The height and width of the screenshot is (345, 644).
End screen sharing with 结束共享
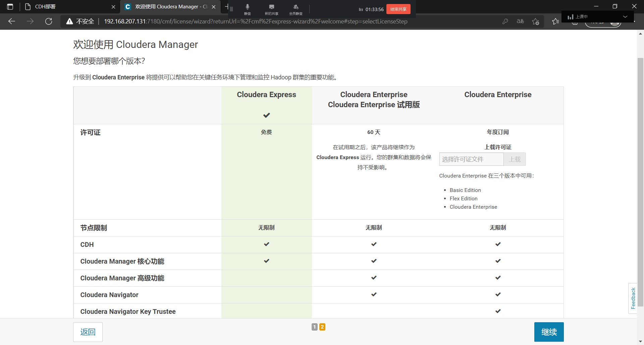tap(398, 9)
